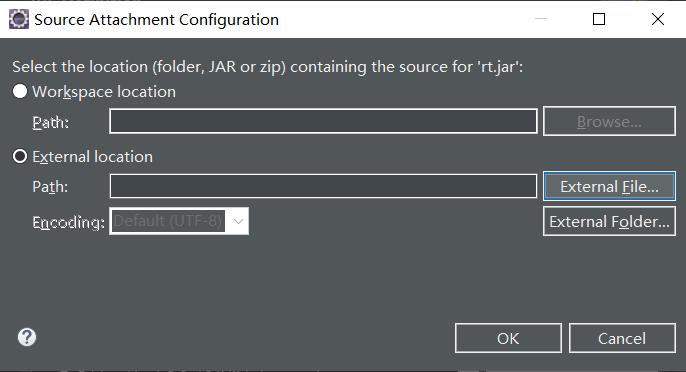Click the Source Attachment Configuration title text
686x372 pixels.
pos(156,20)
